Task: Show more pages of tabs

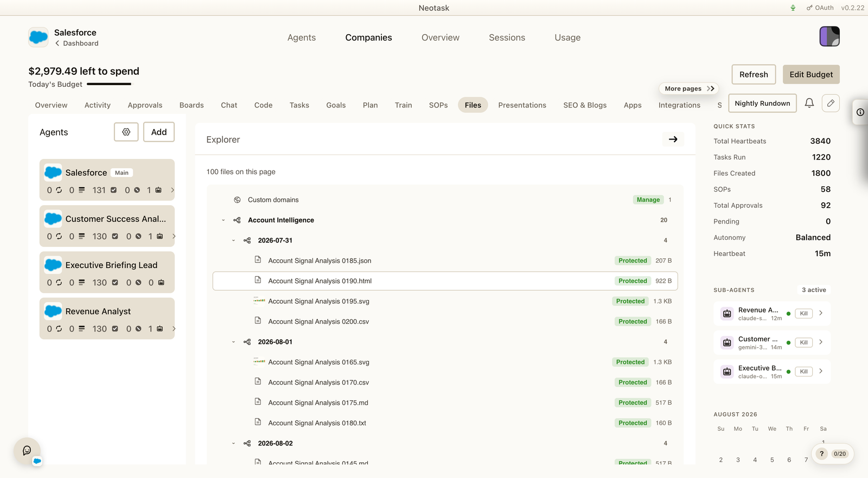Action: pos(689,88)
